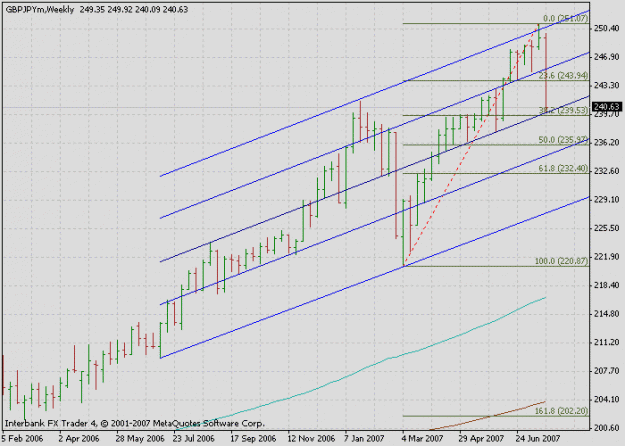Select the OHLC values 249.35 249.92 240.09 240.63

coord(134,10)
